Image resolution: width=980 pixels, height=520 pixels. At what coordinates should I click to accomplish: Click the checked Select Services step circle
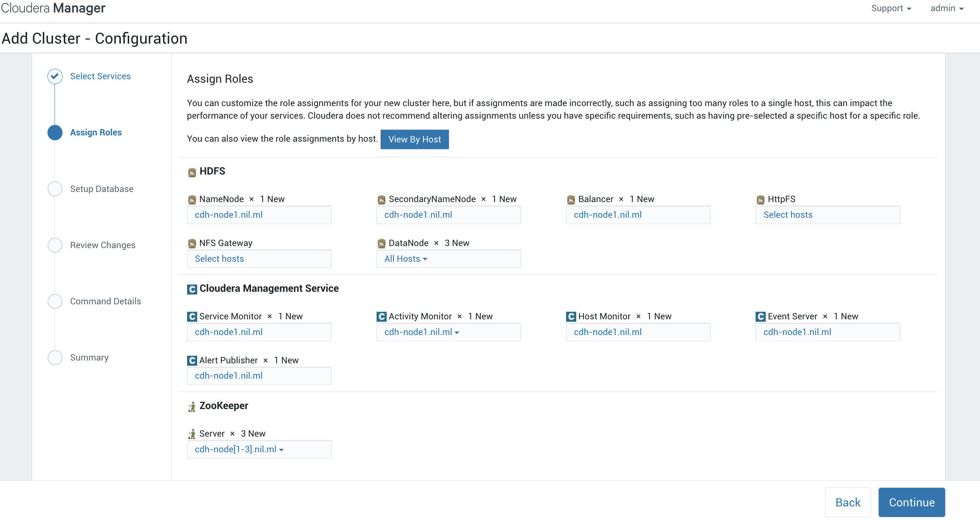[55, 76]
